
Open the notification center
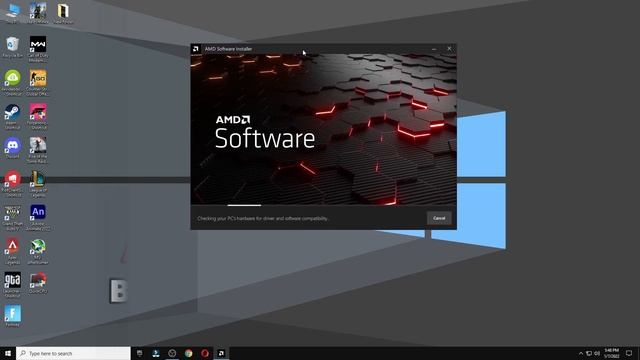(629, 353)
